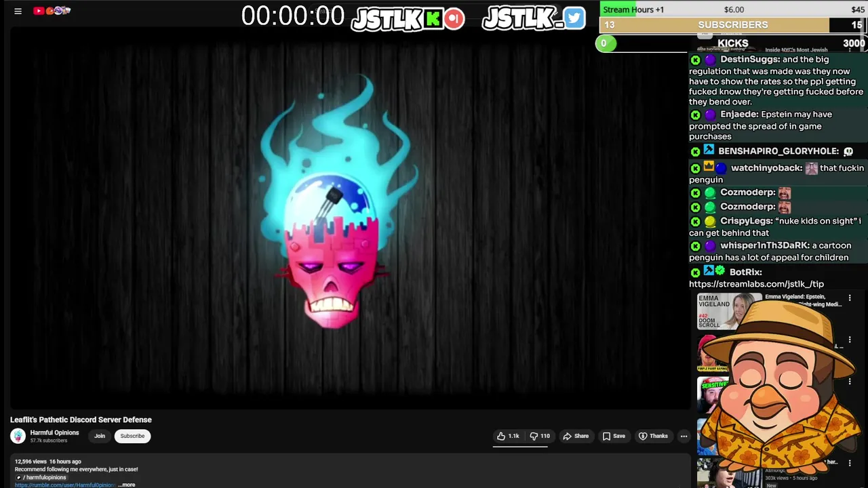Open options menu for the Sensitive thumbnail video
The width and height of the screenshot is (868, 488).
tap(850, 382)
